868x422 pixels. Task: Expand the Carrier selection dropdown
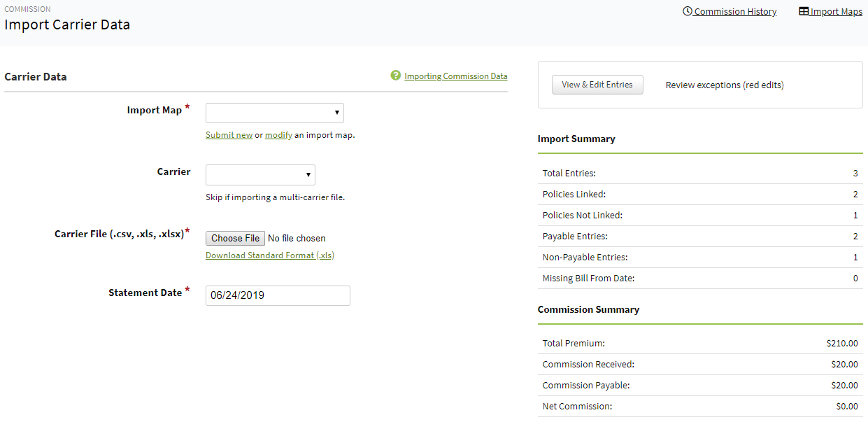259,175
